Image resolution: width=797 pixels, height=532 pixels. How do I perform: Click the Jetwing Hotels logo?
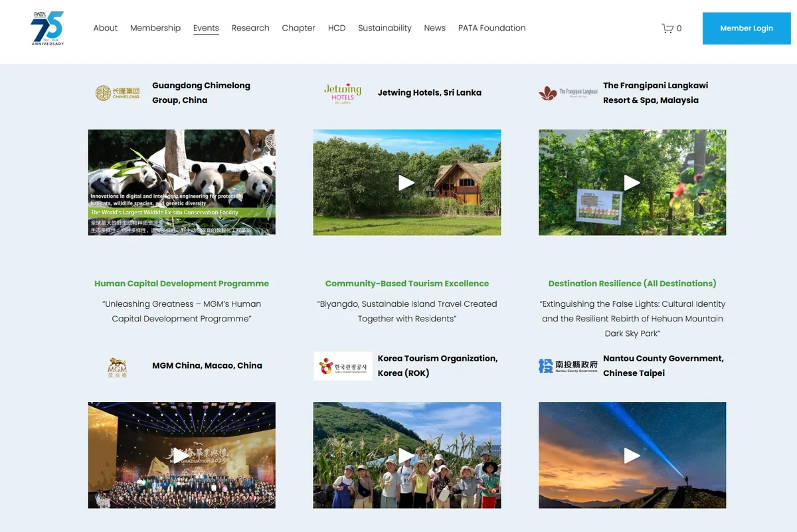click(x=343, y=94)
